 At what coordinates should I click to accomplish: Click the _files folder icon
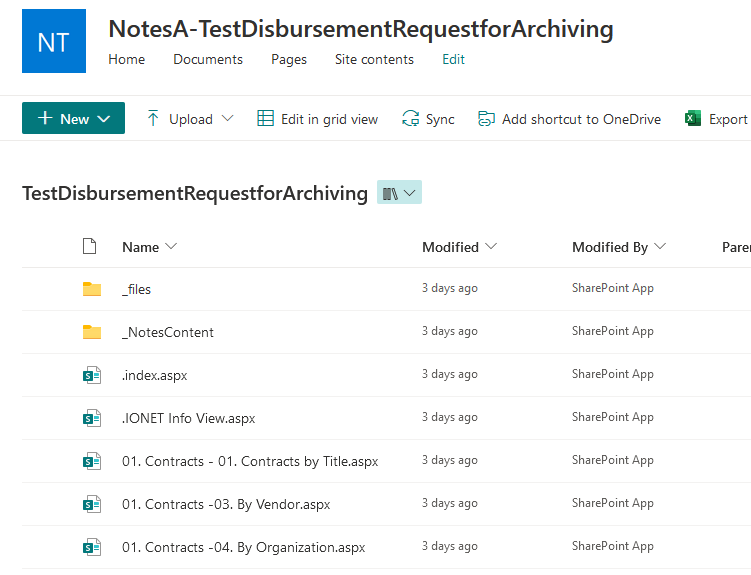[x=92, y=289]
